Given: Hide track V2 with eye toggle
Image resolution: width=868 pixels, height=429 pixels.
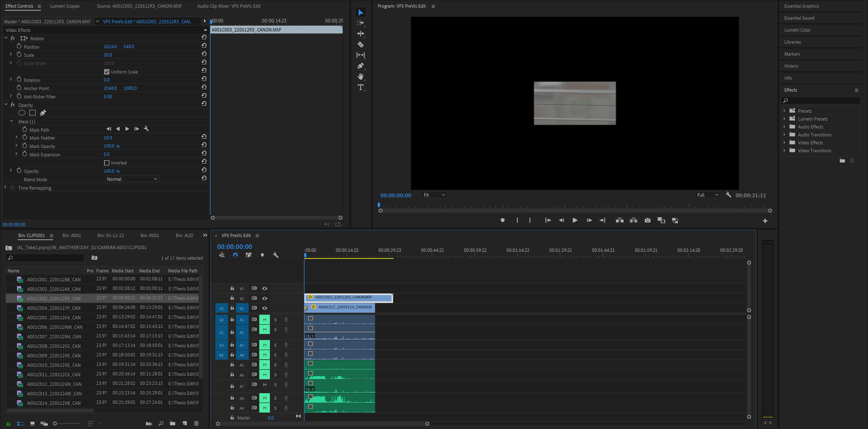Looking at the screenshot, I should click(265, 298).
